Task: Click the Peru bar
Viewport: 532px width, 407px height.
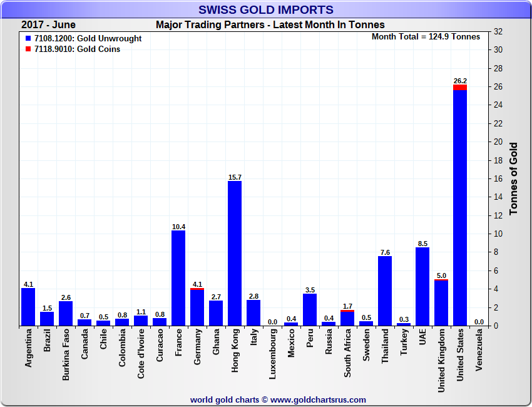Action: pos(310,310)
